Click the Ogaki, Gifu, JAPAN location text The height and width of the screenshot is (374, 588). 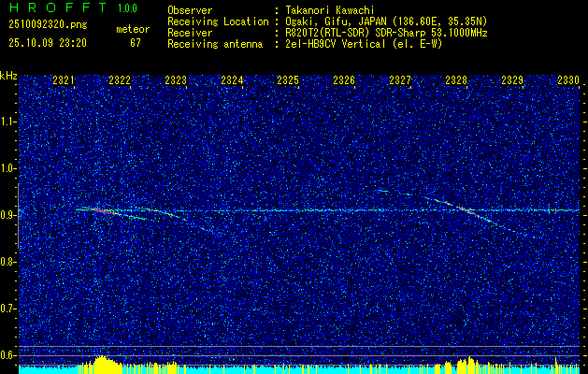point(386,22)
